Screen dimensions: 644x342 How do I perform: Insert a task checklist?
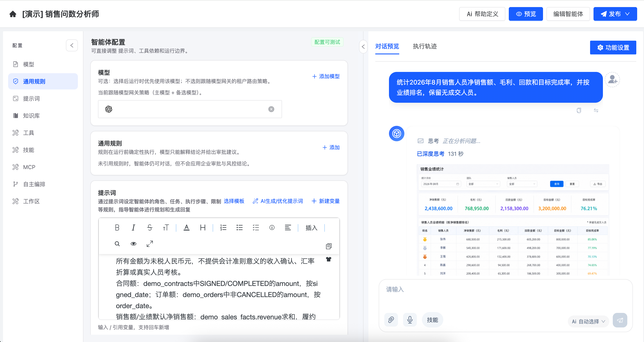coord(256,228)
